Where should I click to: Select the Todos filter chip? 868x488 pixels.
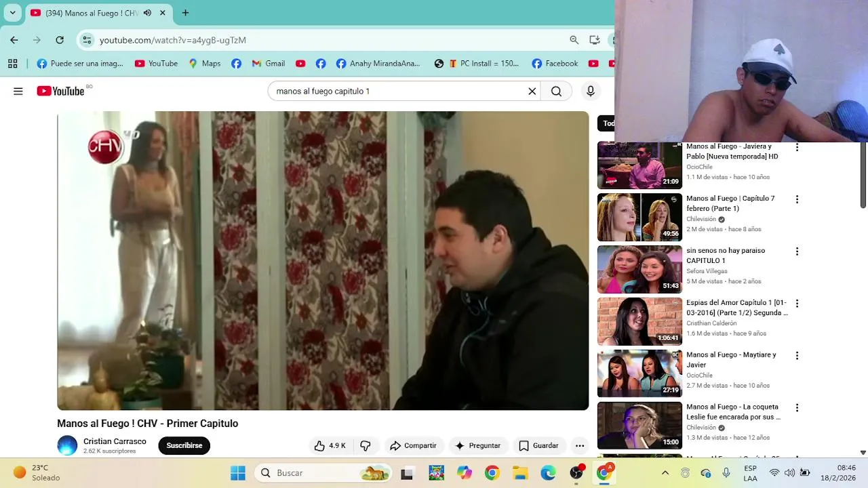click(606, 123)
